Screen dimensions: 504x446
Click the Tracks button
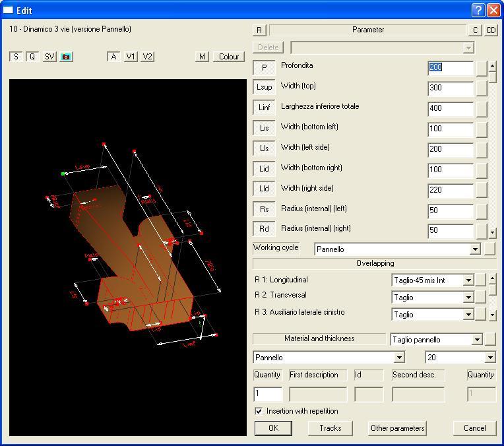331,428
